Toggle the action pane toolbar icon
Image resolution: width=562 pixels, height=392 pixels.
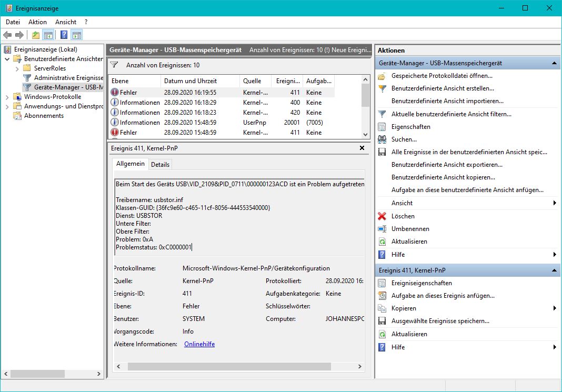(x=77, y=35)
